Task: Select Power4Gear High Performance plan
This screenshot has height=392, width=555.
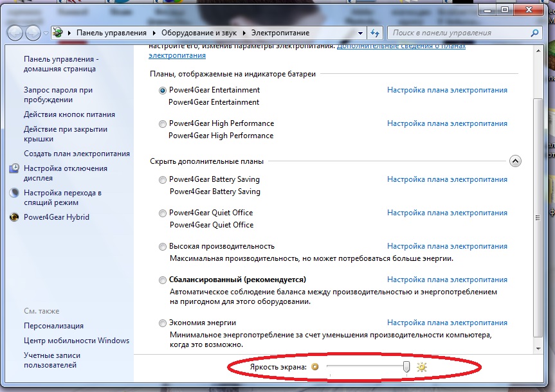Action: [163, 124]
